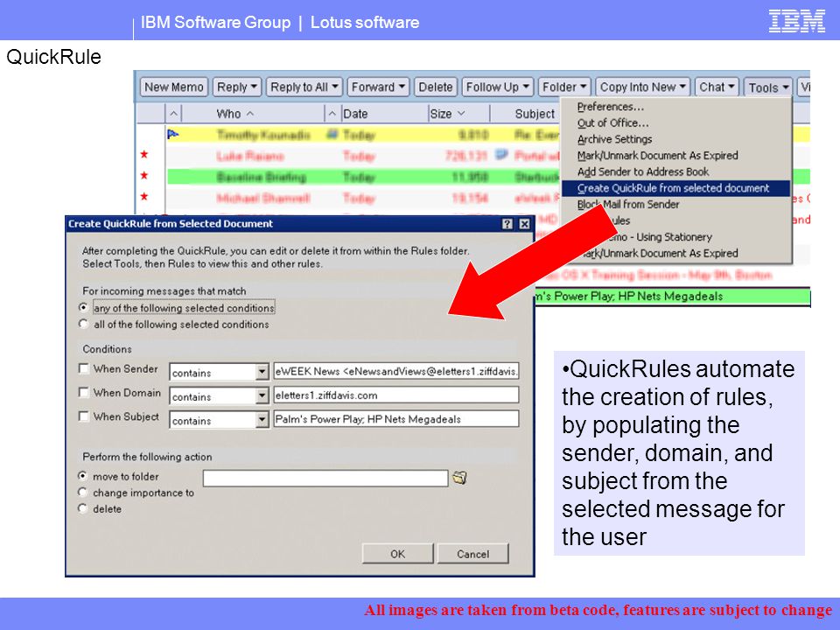Click OK in the QuickRule dialog
This screenshot has height=630, width=840.
[397, 554]
